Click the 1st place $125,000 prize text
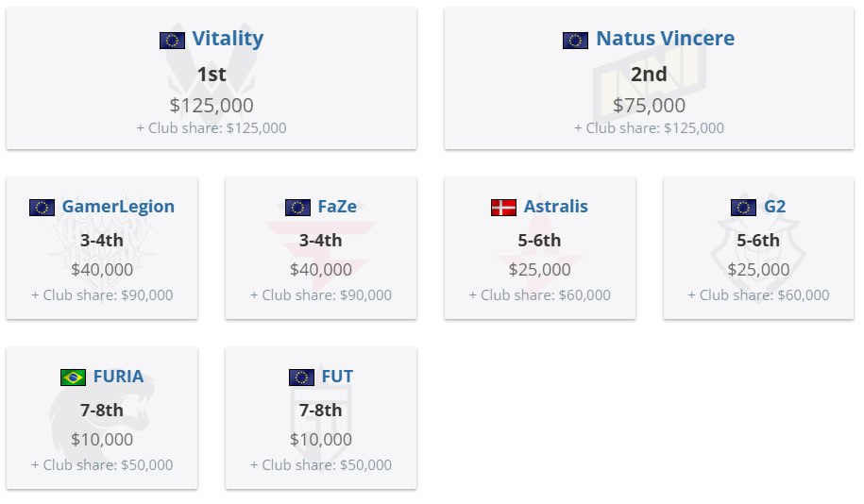Screen dimensions: 864x504 tap(212, 105)
